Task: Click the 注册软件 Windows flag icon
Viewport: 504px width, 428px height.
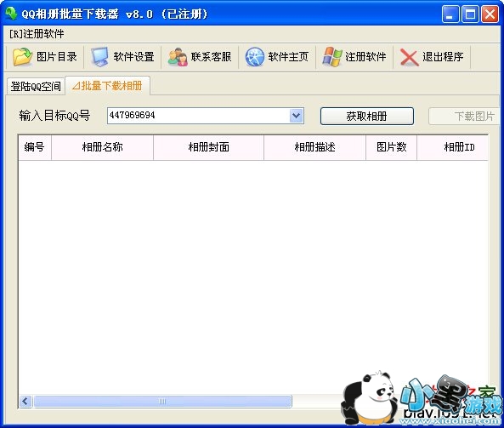Action: [x=332, y=57]
